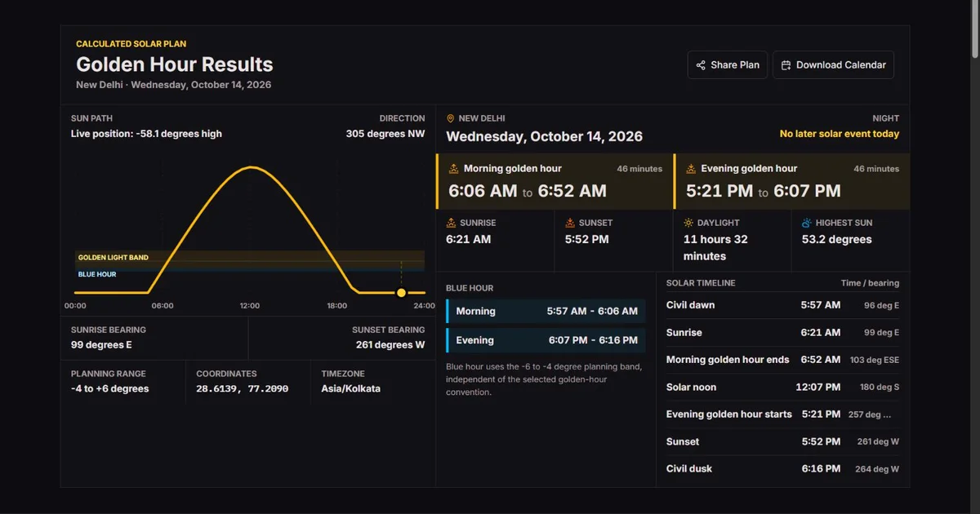Click the Morning golden hour ends row
Viewport: 980px width, 514px height.
(x=782, y=360)
